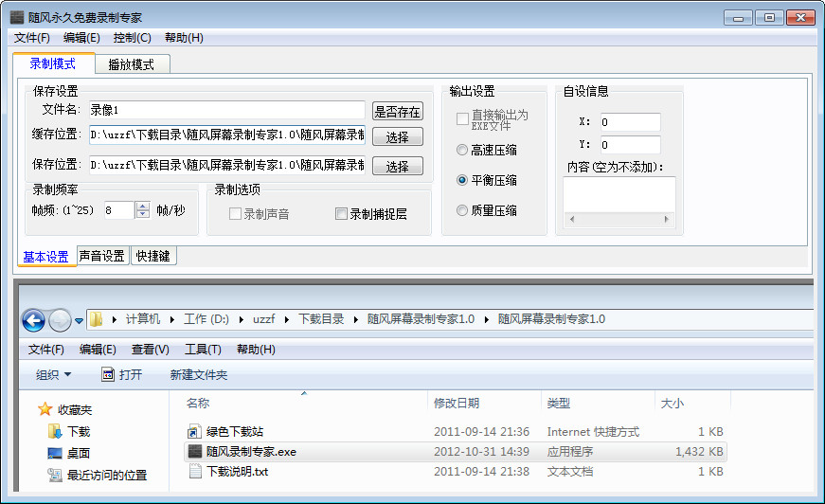Open the recorder 编辑(E) menu
This screenshot has width=825, height=504.
pos(81,38)
